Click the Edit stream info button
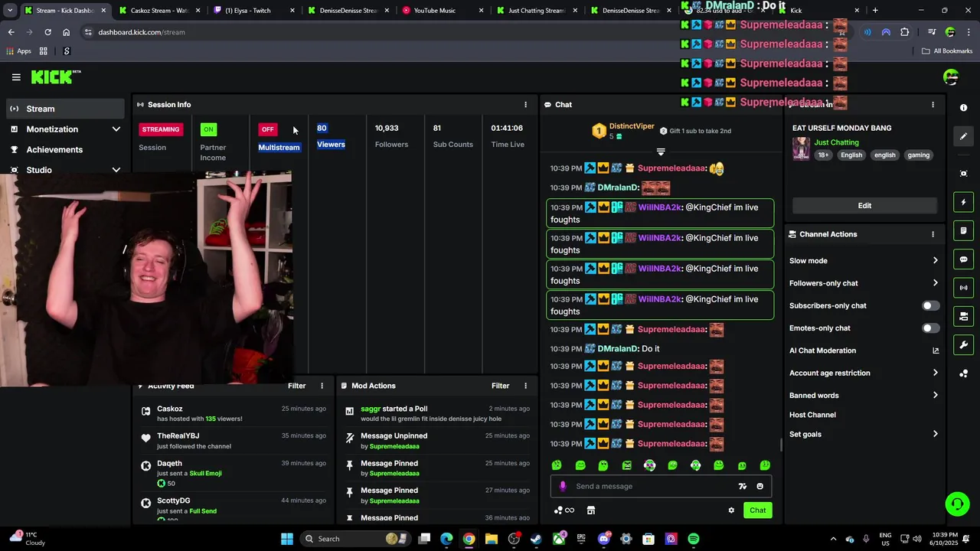This screenshot has width=980, height=551. coord(864,206)
